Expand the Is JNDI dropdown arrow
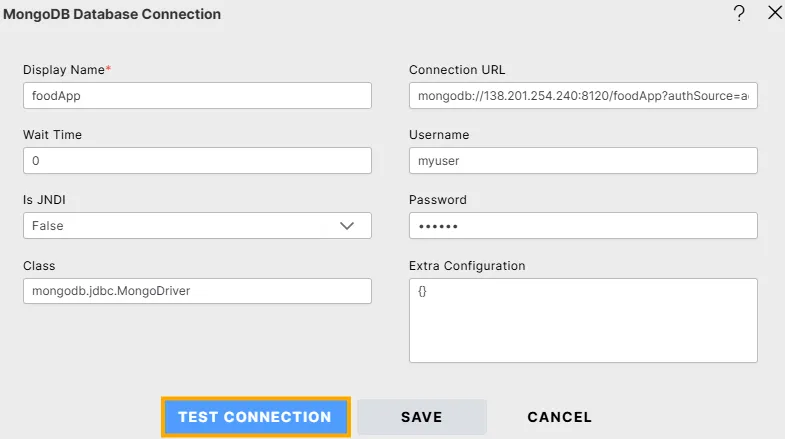Screen dimensions: 785x439 tap(347, 226)
